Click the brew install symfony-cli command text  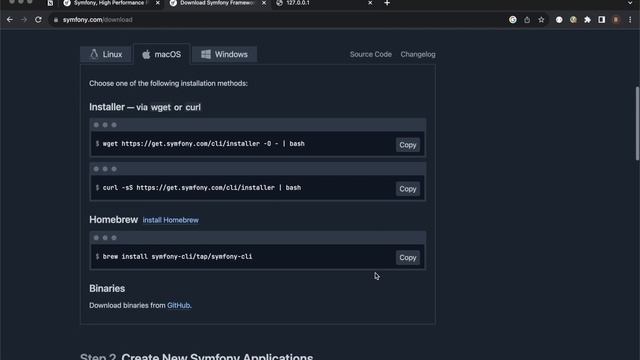coord(177,256)
